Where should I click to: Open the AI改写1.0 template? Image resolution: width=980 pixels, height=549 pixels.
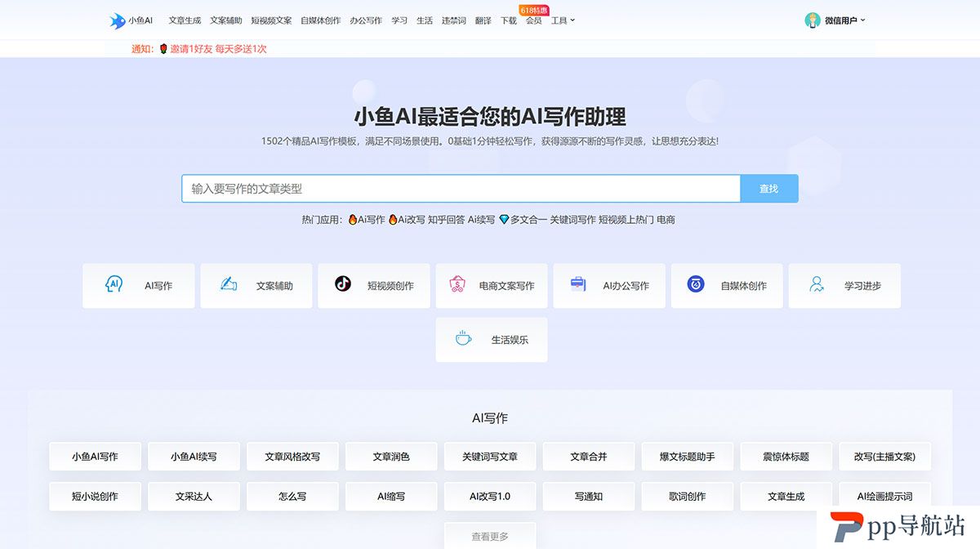coord(490,496)
